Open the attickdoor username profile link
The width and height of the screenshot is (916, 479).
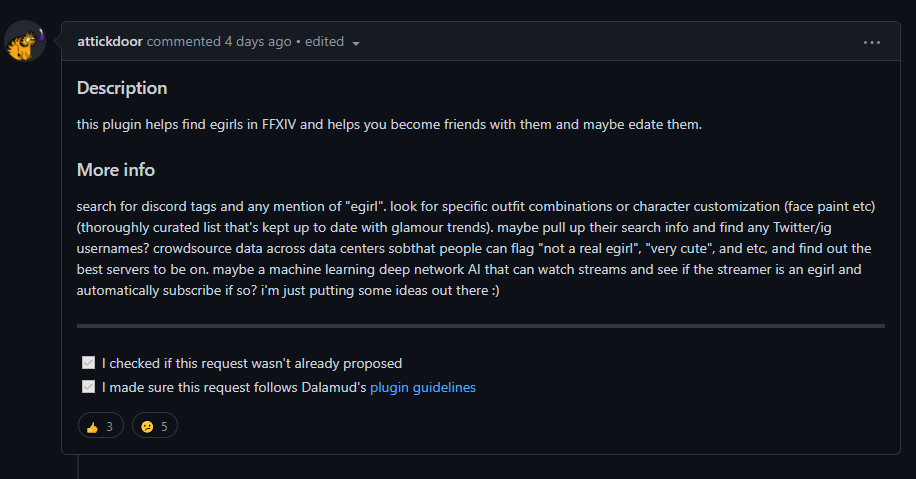pos(110,42)
